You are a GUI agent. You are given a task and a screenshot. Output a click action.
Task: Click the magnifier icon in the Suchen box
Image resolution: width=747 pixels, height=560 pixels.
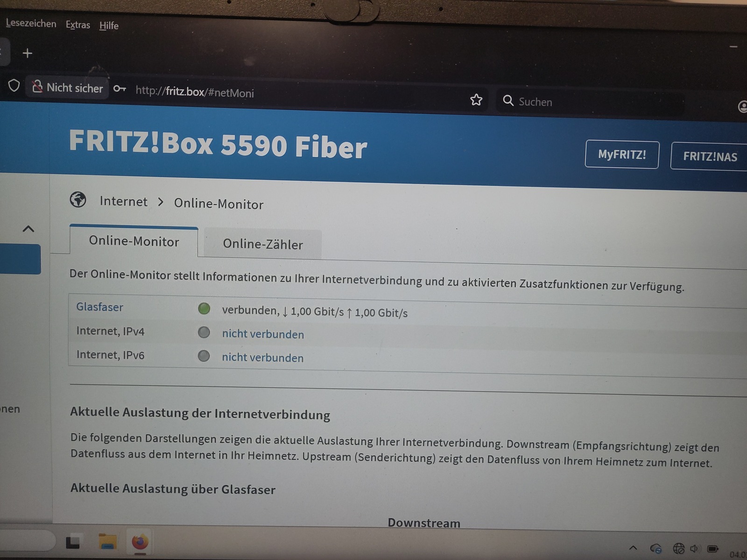point(508,100)
